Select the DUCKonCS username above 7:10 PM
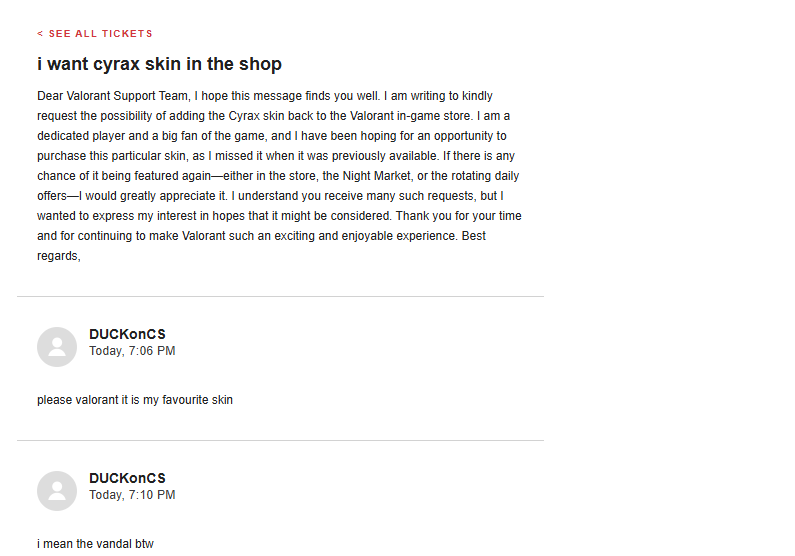Viewport: 795px width, 556px height. [127, 478]
